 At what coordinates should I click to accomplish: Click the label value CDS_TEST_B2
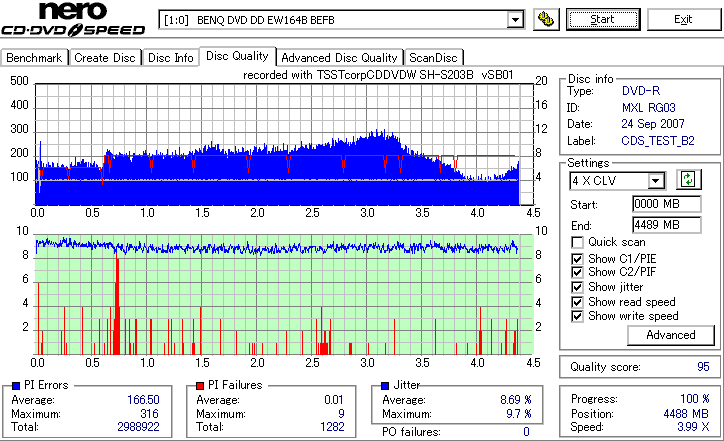pos(658,140)
